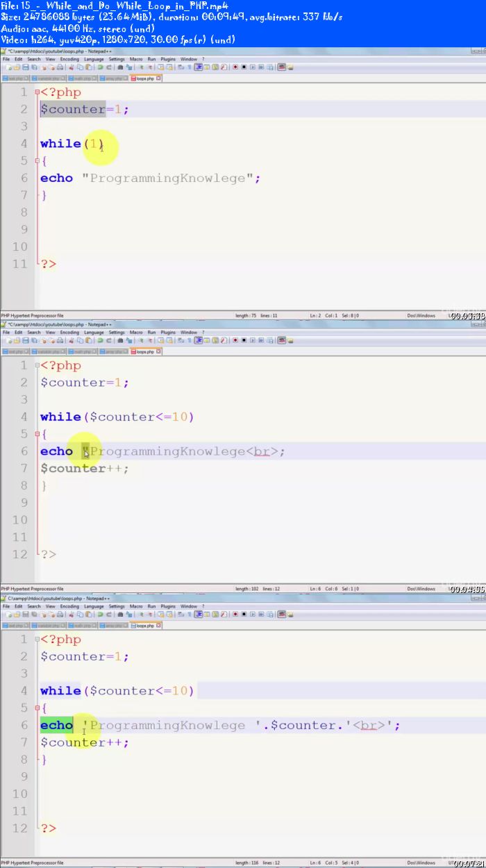Click "length : 75" status bar entry
486x868 pixels.
click(246, 315)
